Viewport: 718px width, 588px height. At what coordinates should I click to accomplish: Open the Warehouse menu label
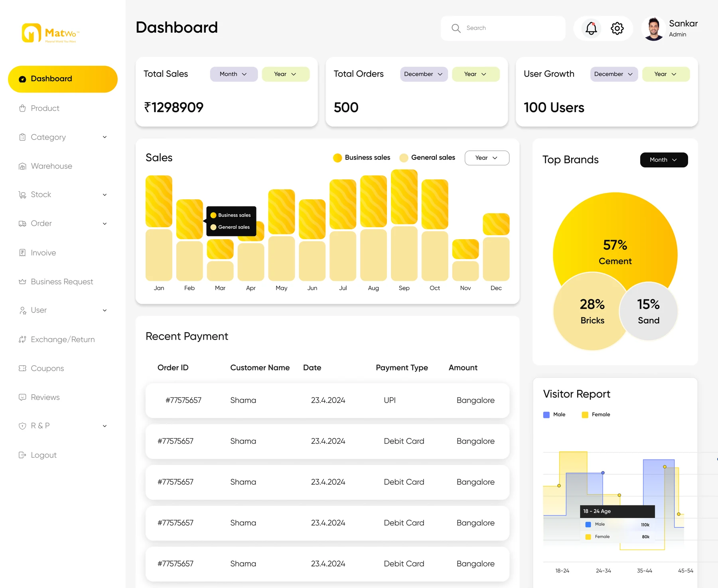(51, 166)
